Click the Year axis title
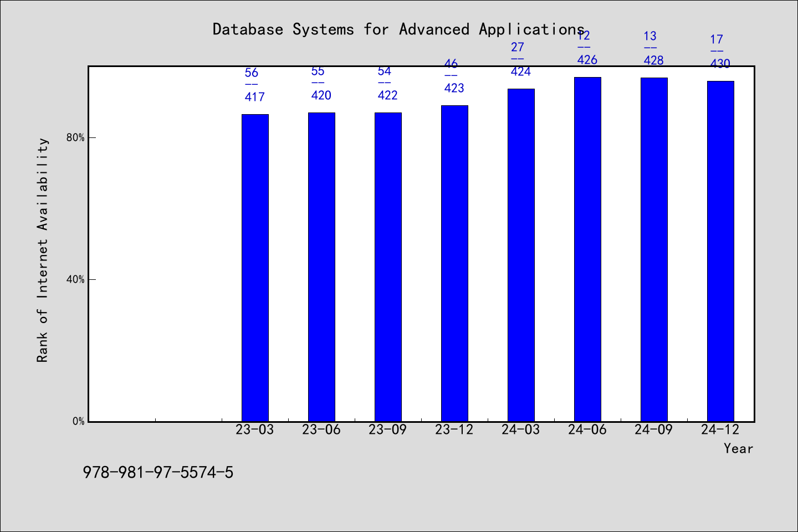The width and height of the screenshot is (798, 532). click(x=739, y=449)
